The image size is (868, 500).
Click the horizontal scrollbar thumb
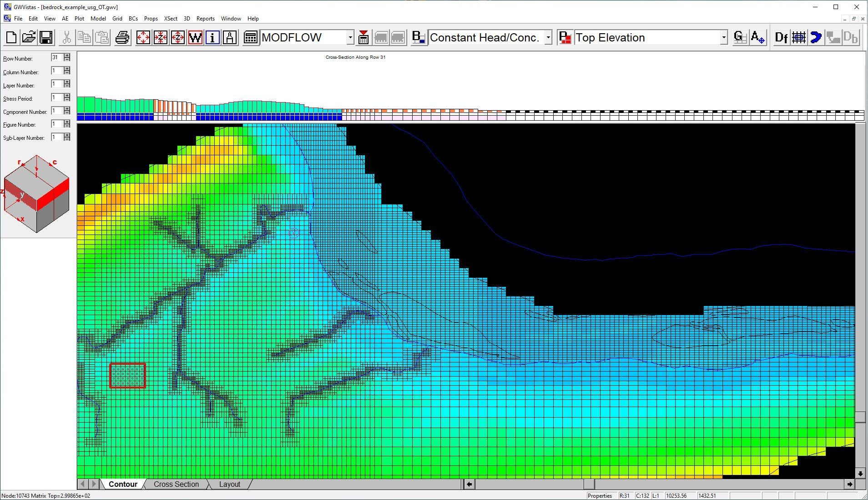pyautogui.click(x=590, y=484)
